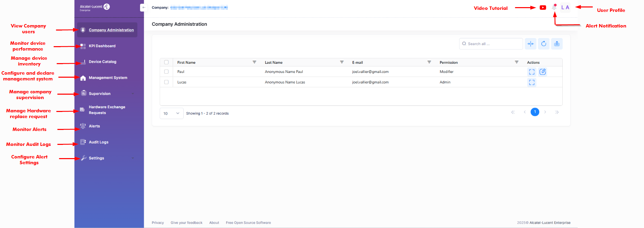Open the YouTube video tutorial icon
The width and height of the screenshot is (644, 228).
543,7
